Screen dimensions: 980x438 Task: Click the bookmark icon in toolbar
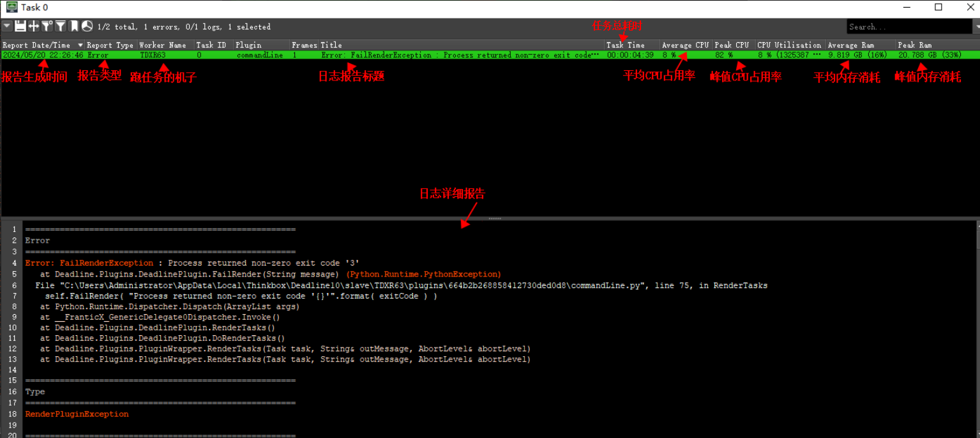[x=74, y=26]
